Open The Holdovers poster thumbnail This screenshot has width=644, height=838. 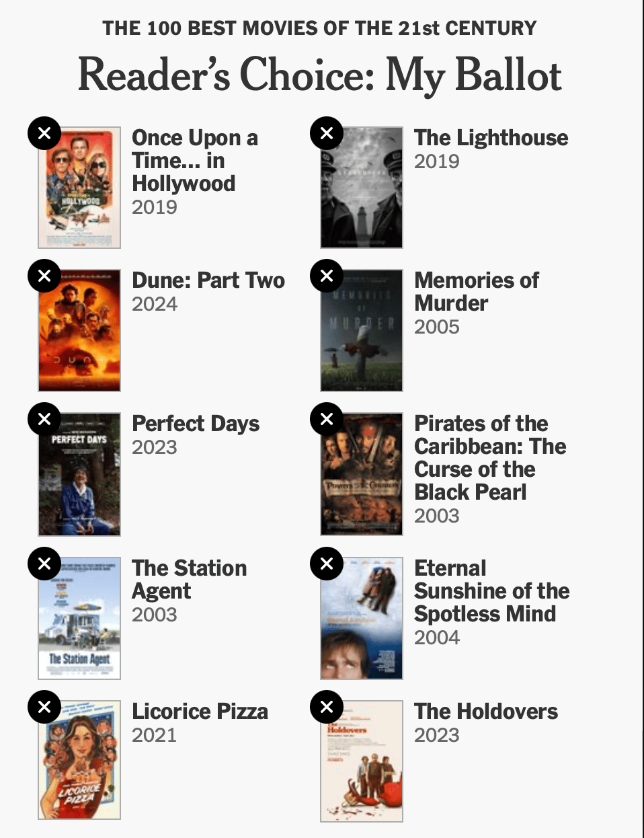(362, 761)
